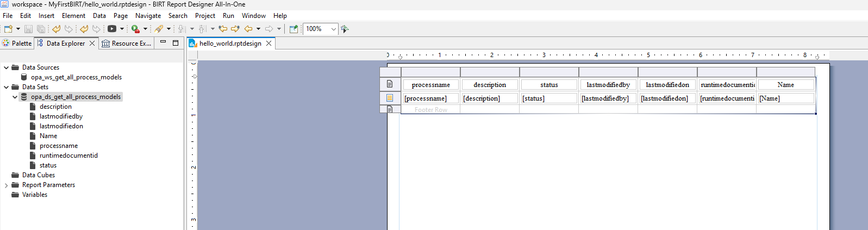Close the Data Explorer tab

tap(92, 43)
